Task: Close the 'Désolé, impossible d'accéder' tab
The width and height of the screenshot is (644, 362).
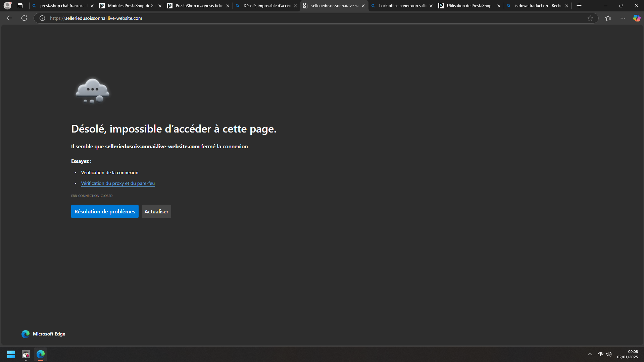Action: [295, 6]
